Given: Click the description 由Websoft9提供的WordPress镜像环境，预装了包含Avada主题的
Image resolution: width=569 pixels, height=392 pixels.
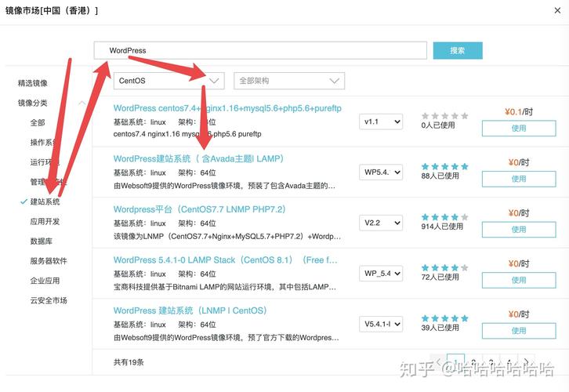Looking at the screenshot, I should (x=224, y=186).
